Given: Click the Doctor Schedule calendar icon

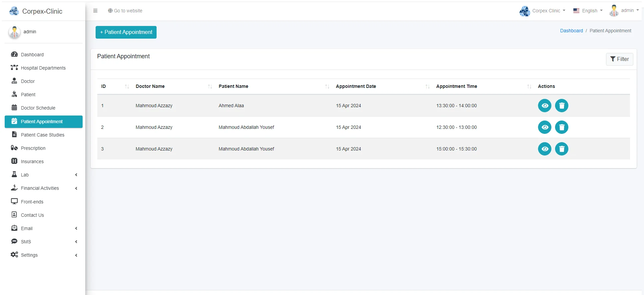Looking at the screenshot, I should (x=14, y=108).
